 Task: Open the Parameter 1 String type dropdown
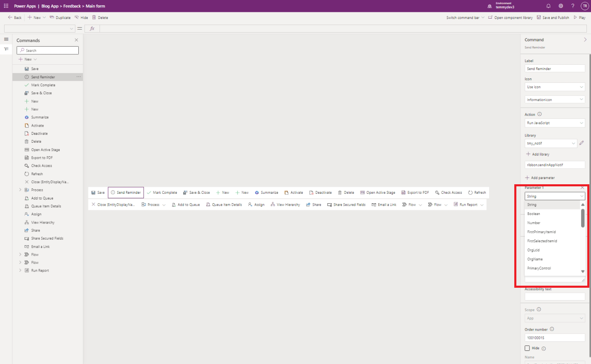[555, 196]
